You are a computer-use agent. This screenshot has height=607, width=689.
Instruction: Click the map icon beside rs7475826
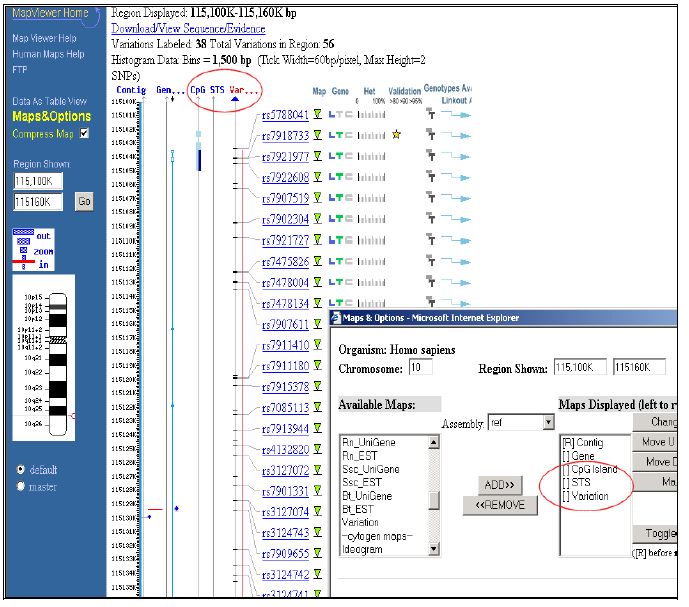[318, 261]
